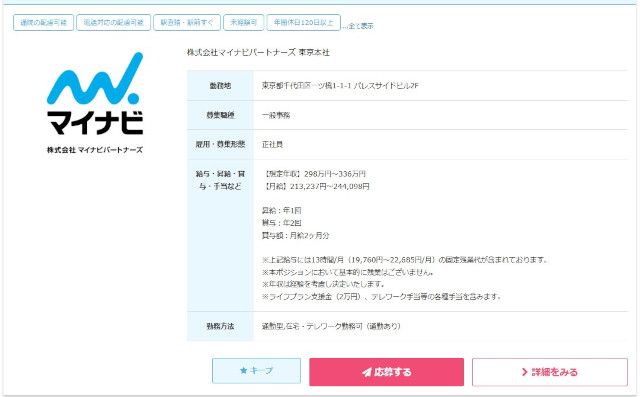Click the 雇用・募集形態 row label
This screenshot has height=397, width=640.
point(220,144)
